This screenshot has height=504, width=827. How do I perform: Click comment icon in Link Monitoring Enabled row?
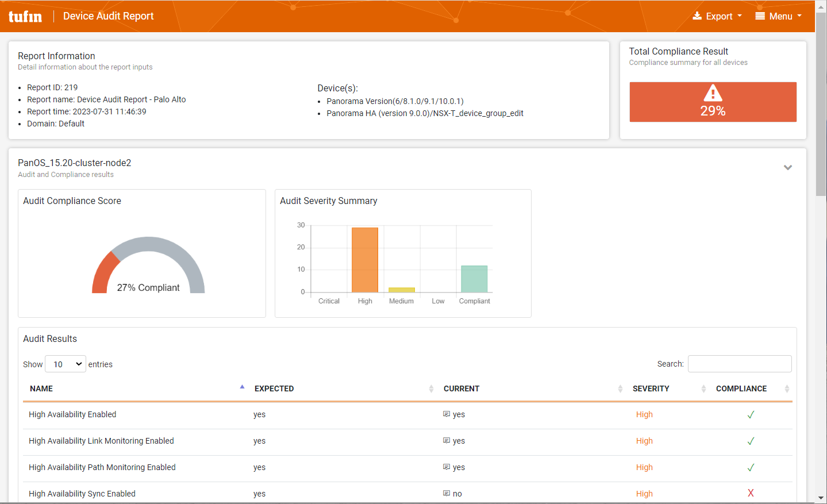[447, 440]
